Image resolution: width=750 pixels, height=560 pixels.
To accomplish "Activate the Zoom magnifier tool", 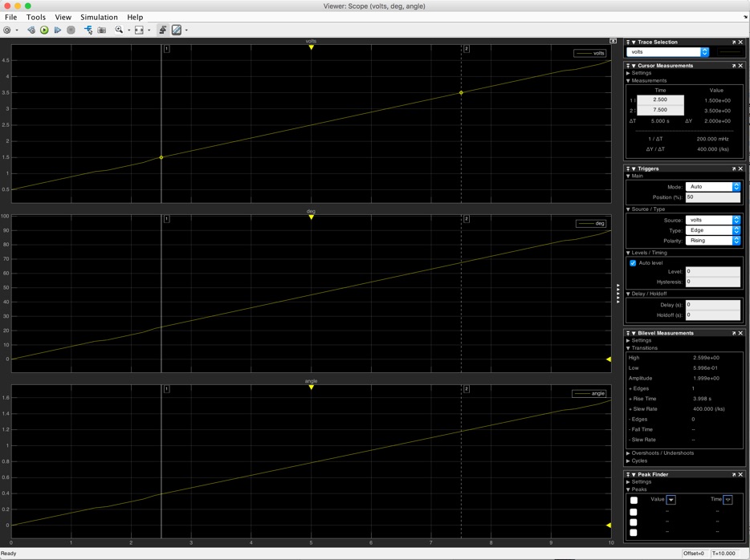I will pyautogui.click(x=118, y=30).
